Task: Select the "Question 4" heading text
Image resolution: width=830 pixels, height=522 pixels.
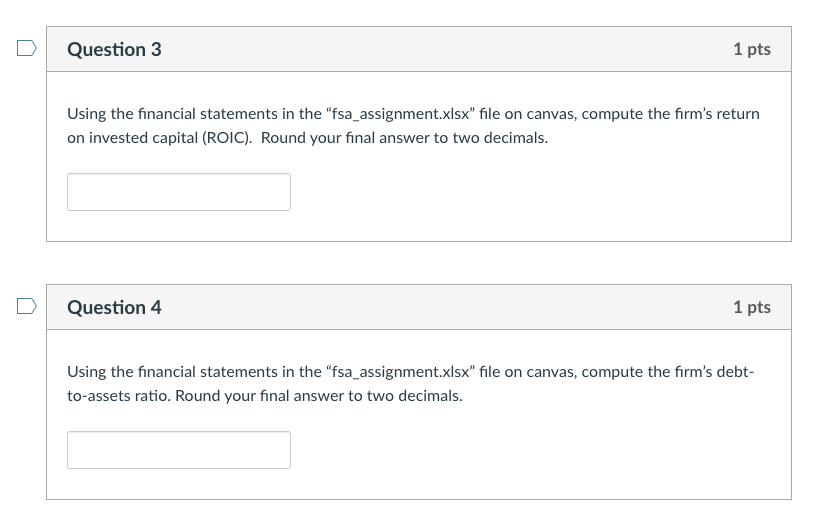Action: tap(114, 307)
